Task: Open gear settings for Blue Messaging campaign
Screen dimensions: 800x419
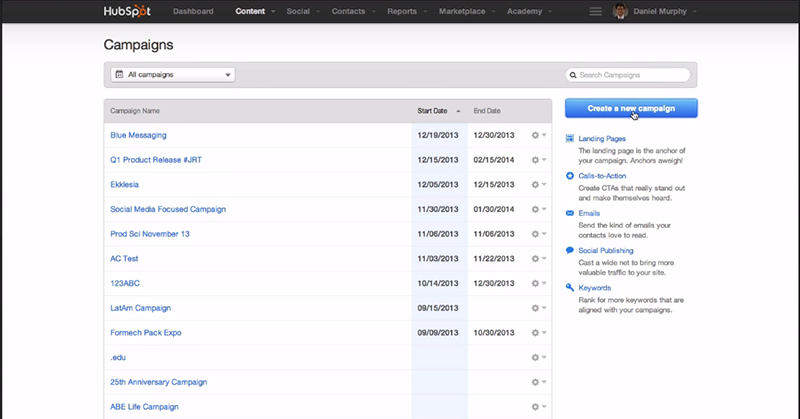Action: coord(537,135)
